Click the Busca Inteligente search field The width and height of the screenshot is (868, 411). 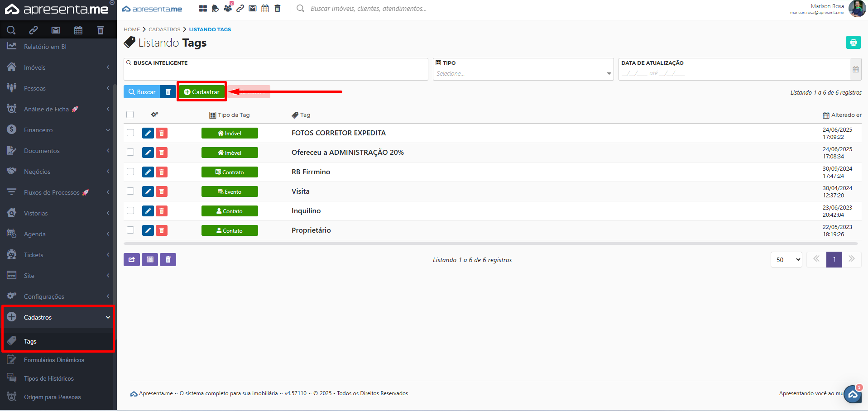point(275,73)
